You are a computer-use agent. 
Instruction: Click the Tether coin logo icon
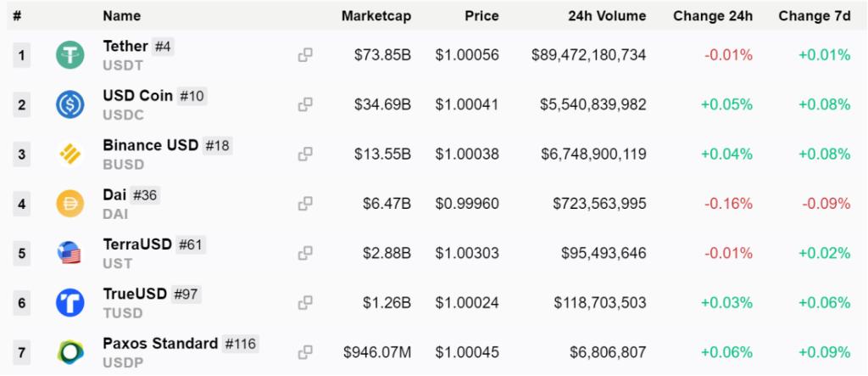click(x=70, y=55)
